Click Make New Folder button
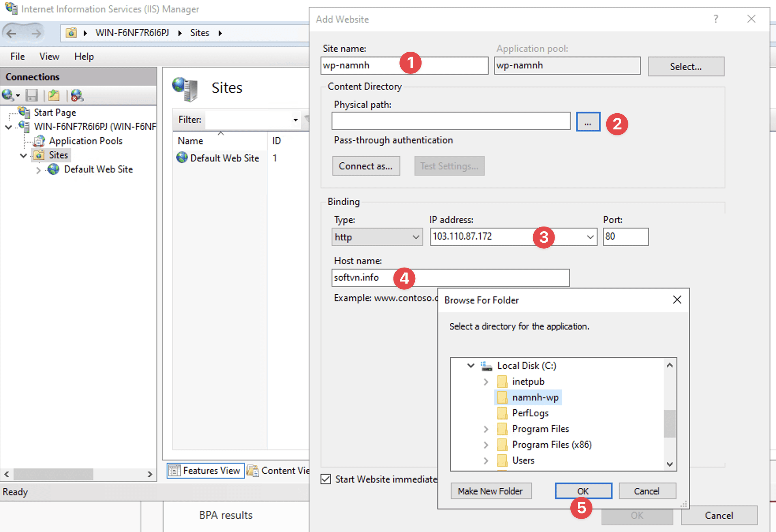The width and height of the screenshot is (776, 532). pyautogui.click(x=491, y=491)
